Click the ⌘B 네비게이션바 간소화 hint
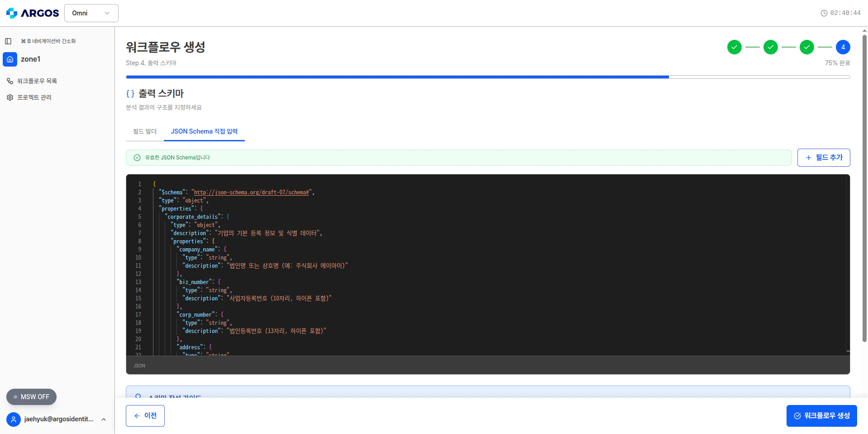The height and width of the screenshot is (434, 868). (x=48, y=41)
